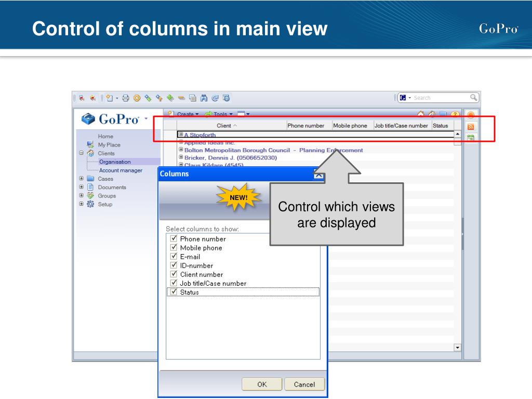
Task: Click the Home house icon above columns
Action: click(x=421, y=114)
